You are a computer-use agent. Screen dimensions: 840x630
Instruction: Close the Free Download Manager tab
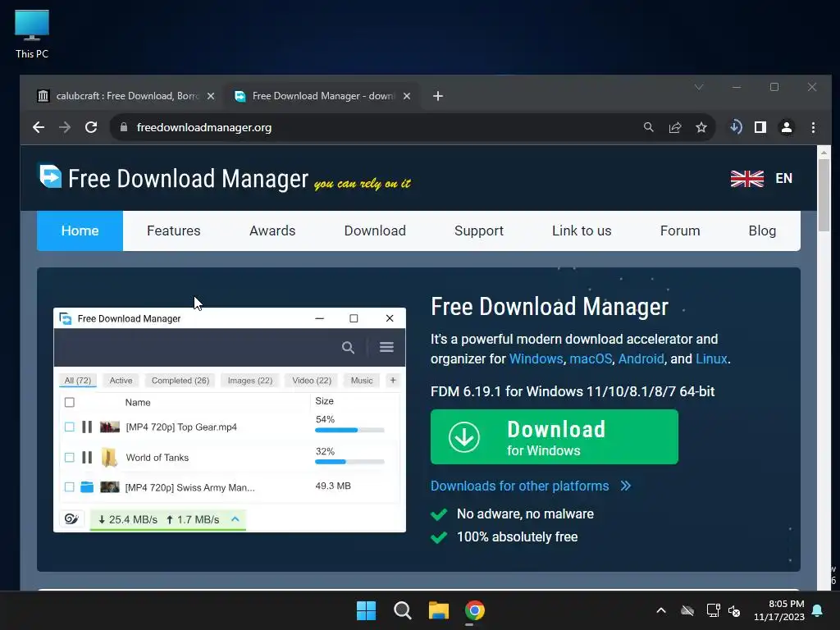pyautogui.click(x=407, y=96)
